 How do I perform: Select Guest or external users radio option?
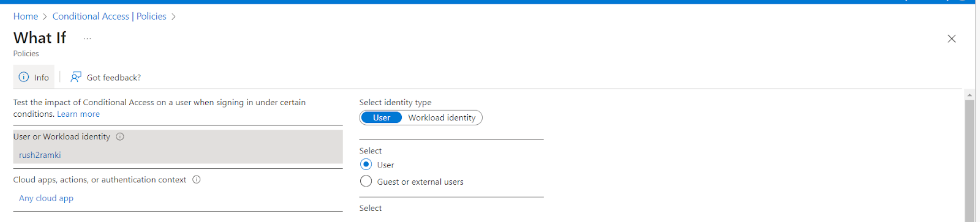point(366,181)
